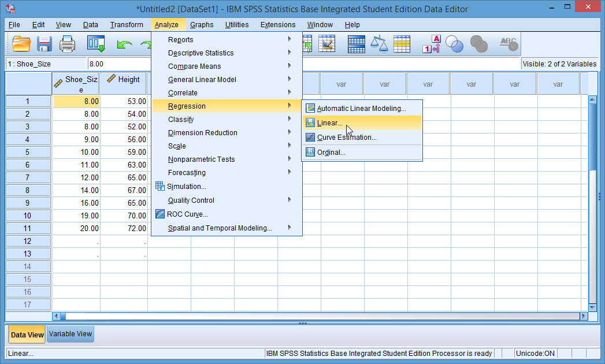The height and width of the screenshot is (364, 605).
Task: Run Spell Check ABC icon
Action: click(x=509, y=44)
